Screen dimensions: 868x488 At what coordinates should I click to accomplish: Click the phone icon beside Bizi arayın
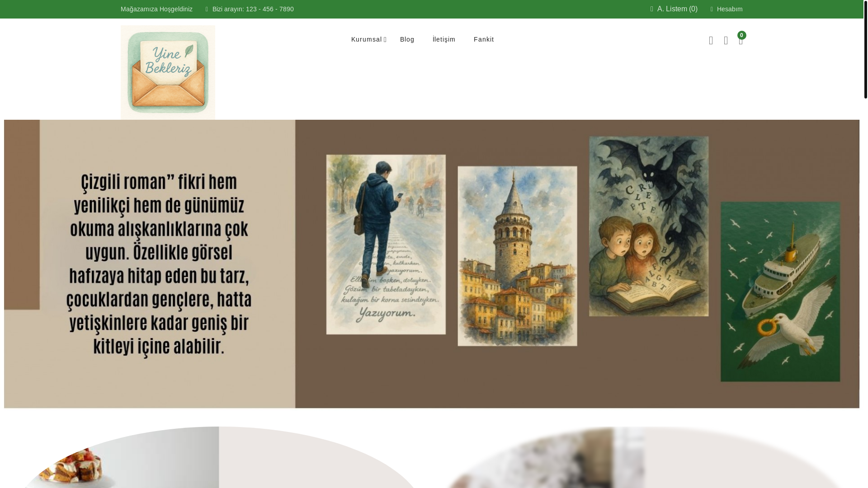(x=207, y=9)
